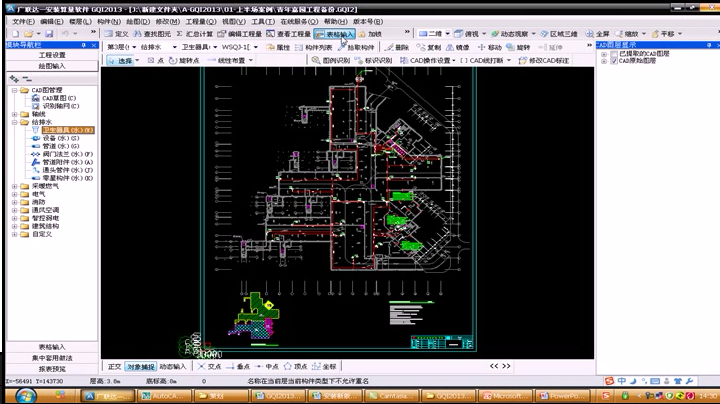The height and width of the screenshot is (404, 720).
Task: Toggle 正交 (Ortho) mode
Action: click(114, 366)
